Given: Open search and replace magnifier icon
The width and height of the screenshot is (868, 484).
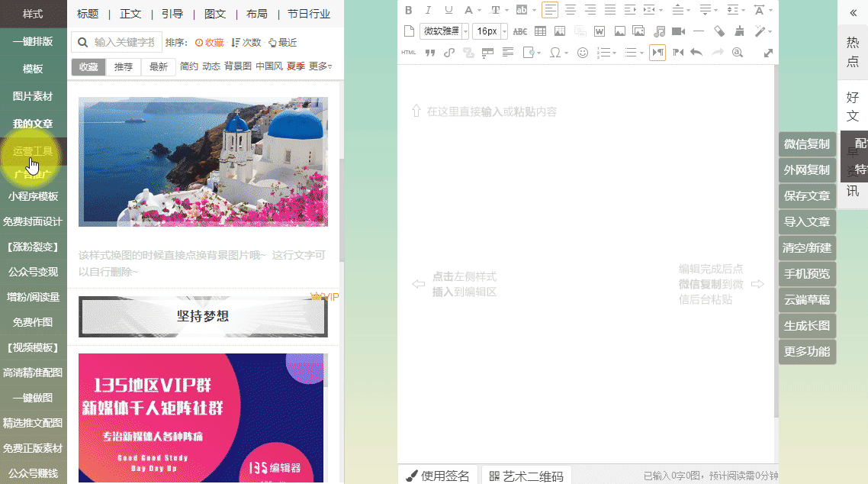Looking at the screenshot, I should 738,53.
